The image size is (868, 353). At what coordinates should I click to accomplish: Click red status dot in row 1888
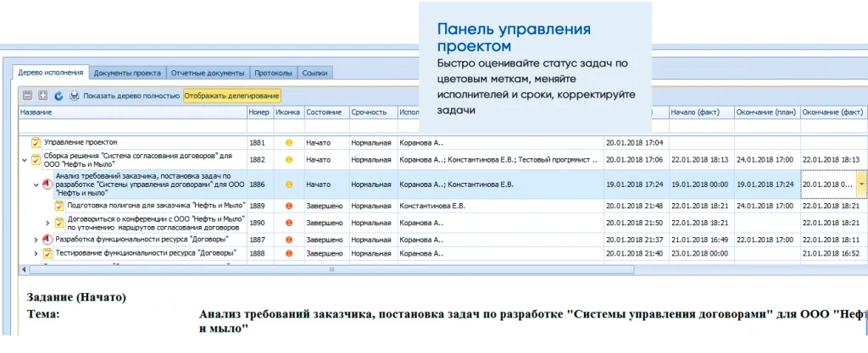coord(288,254)
